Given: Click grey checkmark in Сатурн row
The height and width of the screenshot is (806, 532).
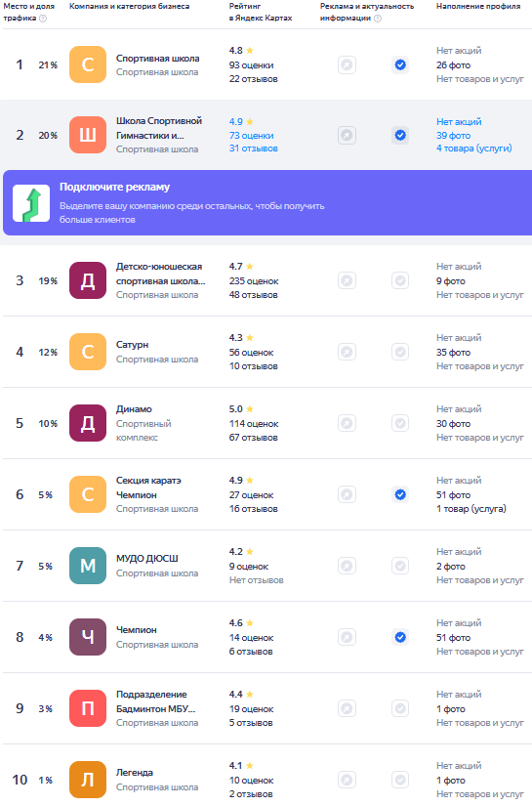Looking at the screenshot, I should click(400, 352).
